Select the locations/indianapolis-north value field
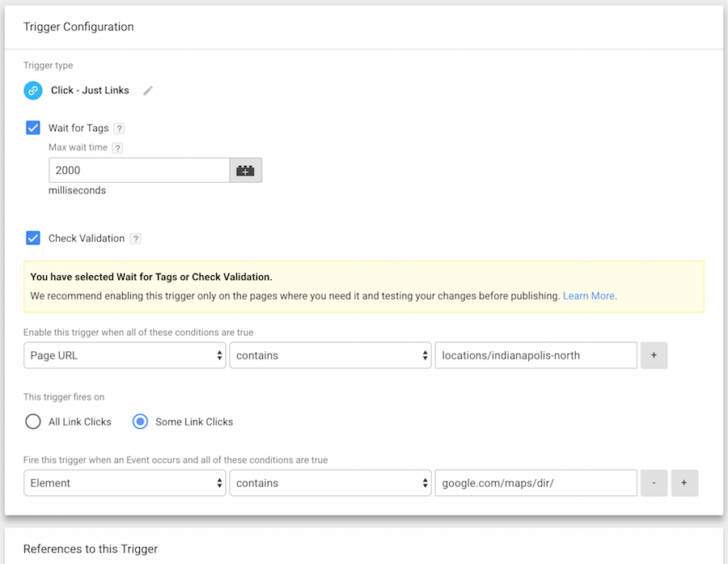The image size is (728, 564). pos(535,354)
